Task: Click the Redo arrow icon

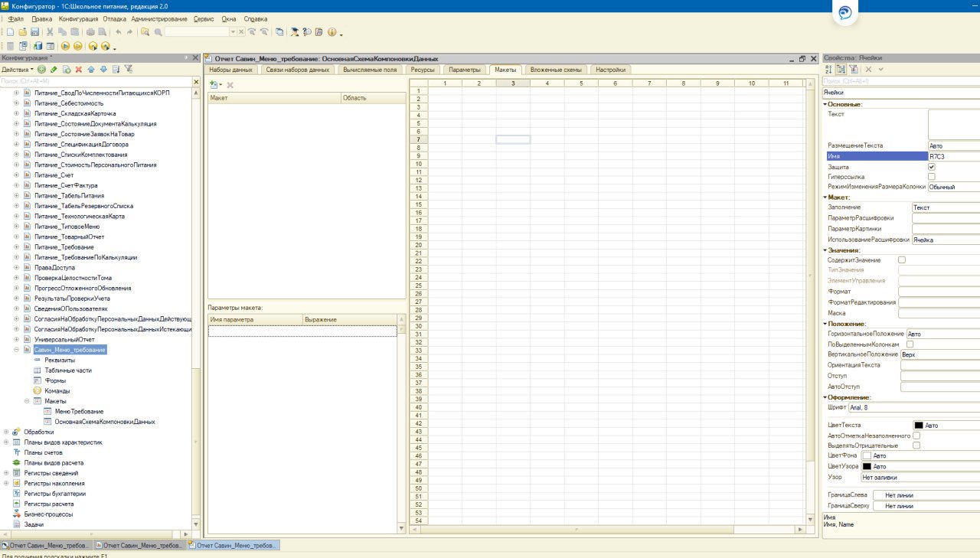Action: pyautogui.click(x=130, y=32)
